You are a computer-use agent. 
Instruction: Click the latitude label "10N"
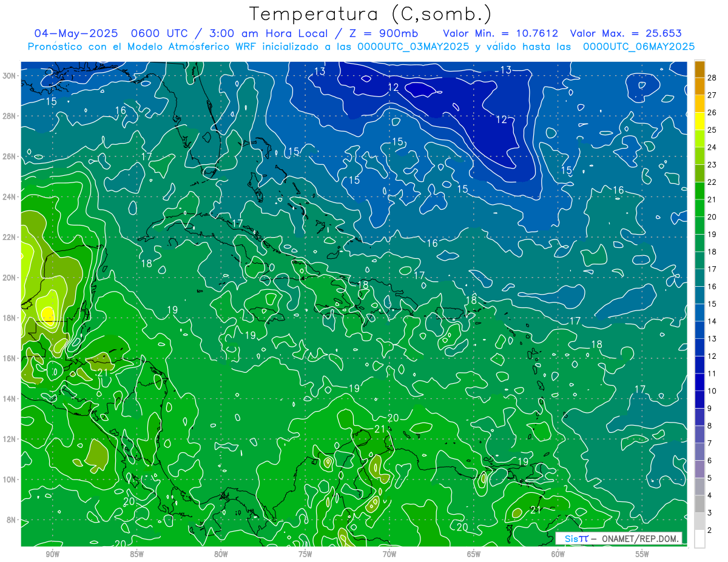click(8, 480)
